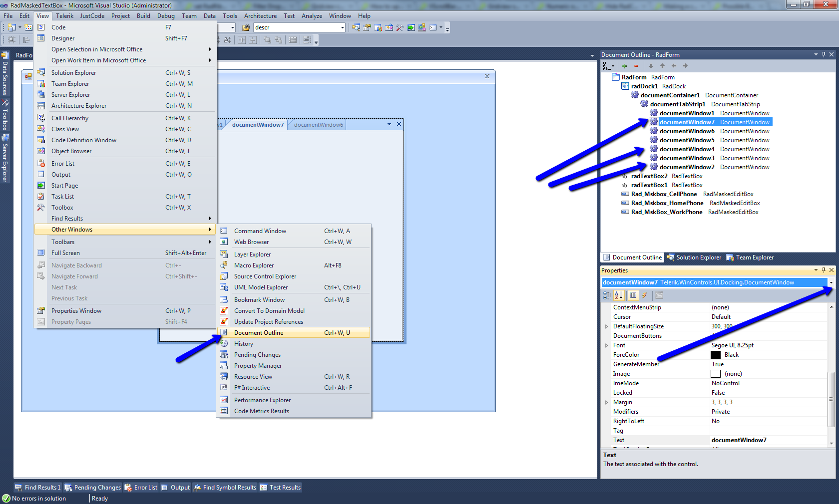839x504 pixels.
Task: Move control into container (right arrow)
Action: pos(685,66)
